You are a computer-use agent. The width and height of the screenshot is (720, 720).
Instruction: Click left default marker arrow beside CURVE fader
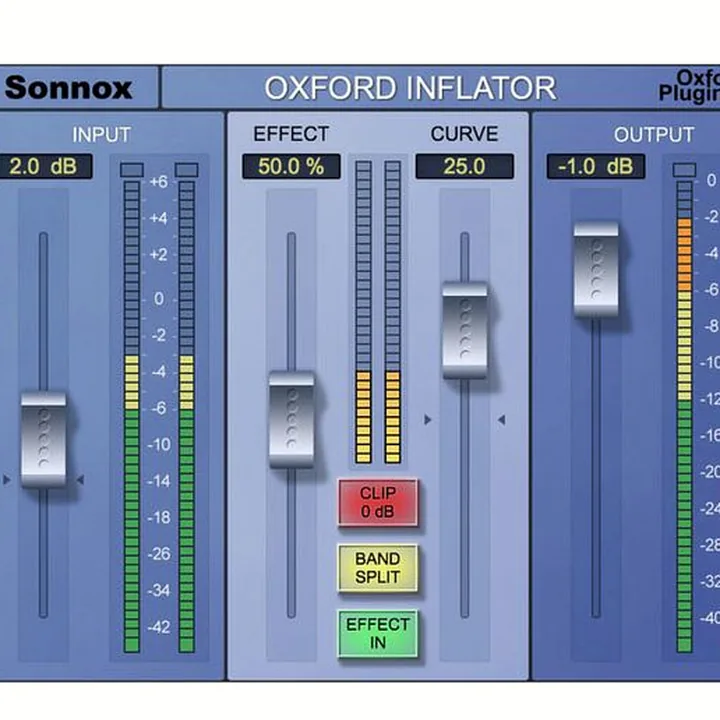click(428, 420)
